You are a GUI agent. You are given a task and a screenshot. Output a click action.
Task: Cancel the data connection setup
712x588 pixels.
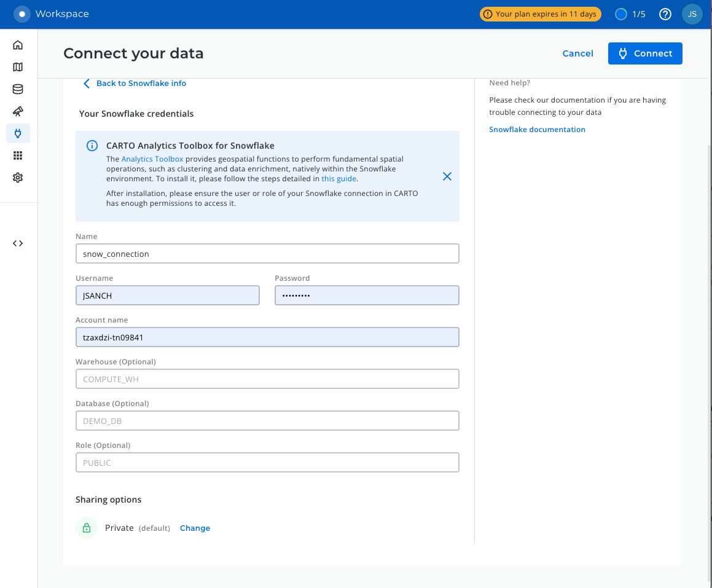click(x=577, y=53)
